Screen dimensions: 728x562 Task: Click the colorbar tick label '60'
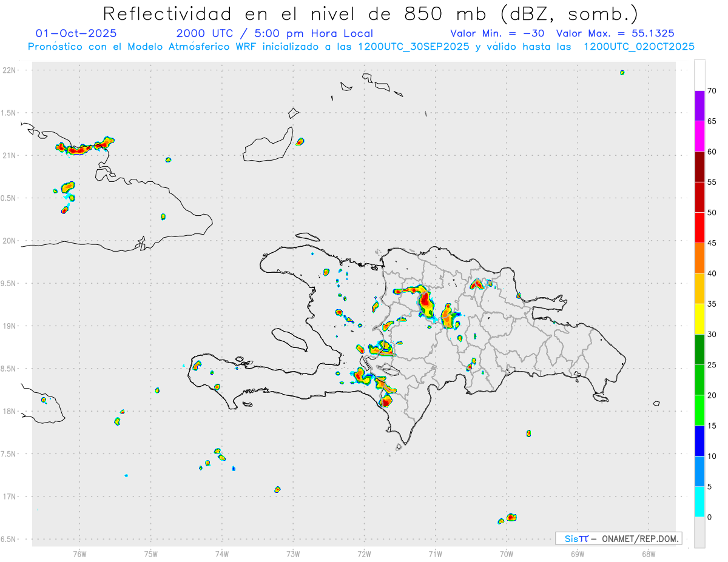[x=712, y=152]
